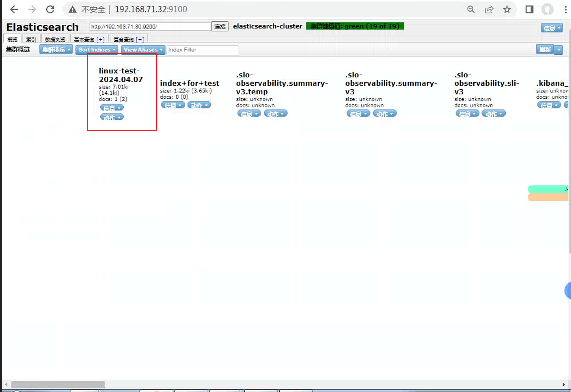Open 动作 dropdown for linux-test-2024.04.07

(x=112, y=117)
